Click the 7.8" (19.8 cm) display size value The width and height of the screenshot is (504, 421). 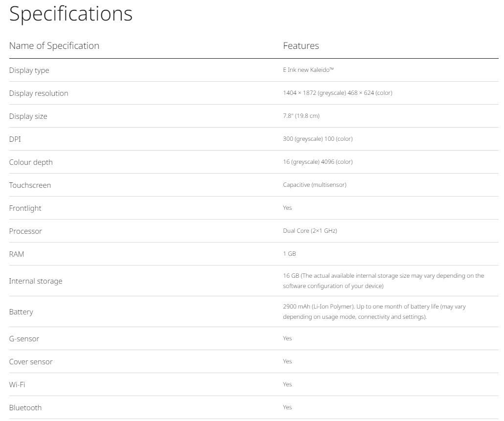(301, 116)
